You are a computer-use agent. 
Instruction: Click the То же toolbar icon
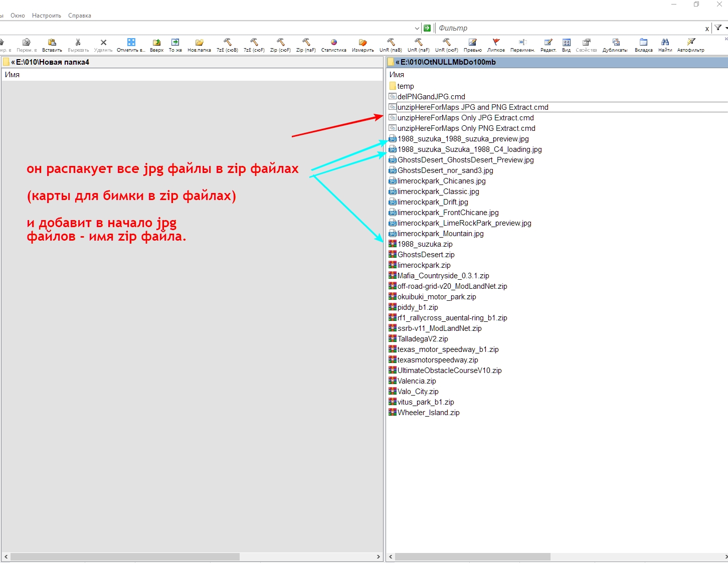click(x=175, y=42)
